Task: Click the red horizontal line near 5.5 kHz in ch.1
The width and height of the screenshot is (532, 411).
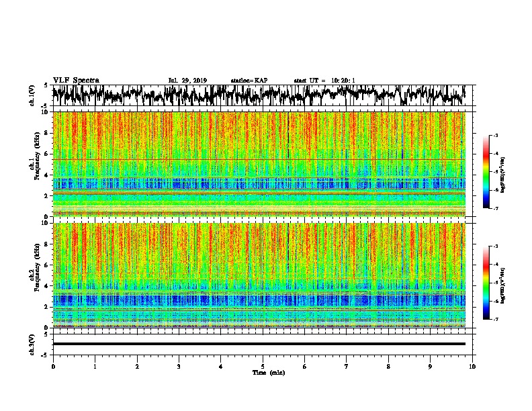Action: (x=259, y=159)
